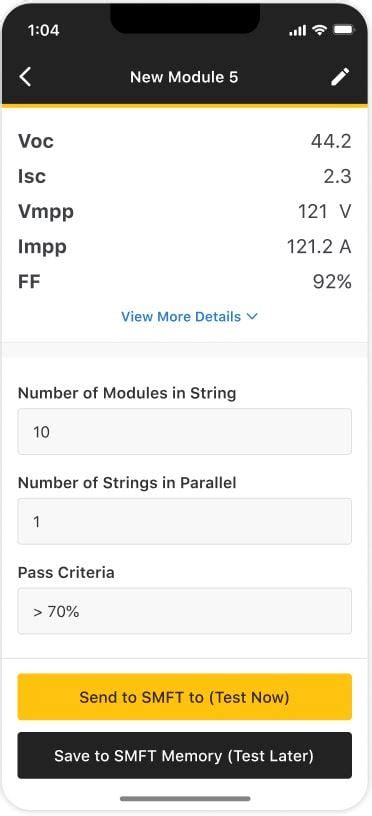The height and width of the screenshot is (816, 372).
Task: Tap the 1:04 clock in status bar
Action: 43,31
